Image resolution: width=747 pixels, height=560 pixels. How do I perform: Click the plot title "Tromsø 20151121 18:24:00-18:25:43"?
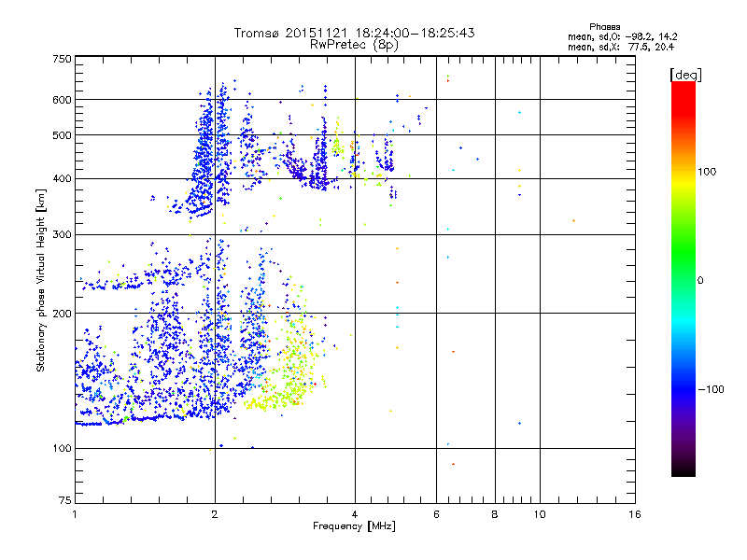point(354,33)
